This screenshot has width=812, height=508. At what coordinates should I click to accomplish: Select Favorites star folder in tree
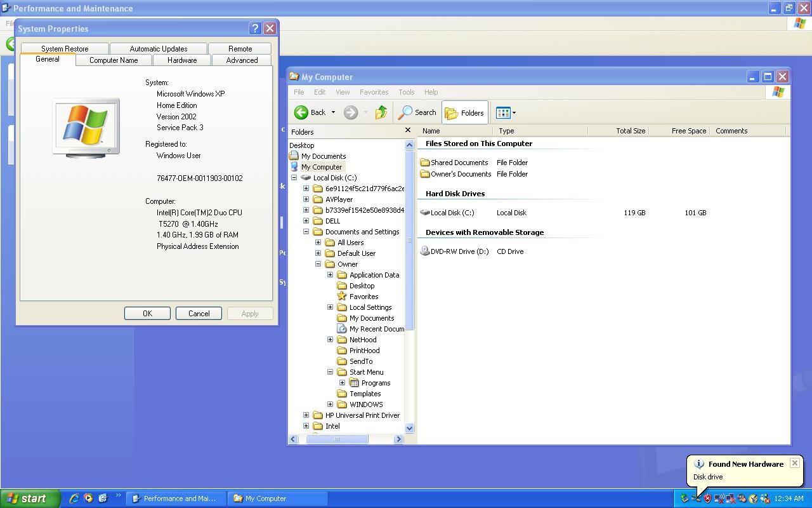pos(358,297)
